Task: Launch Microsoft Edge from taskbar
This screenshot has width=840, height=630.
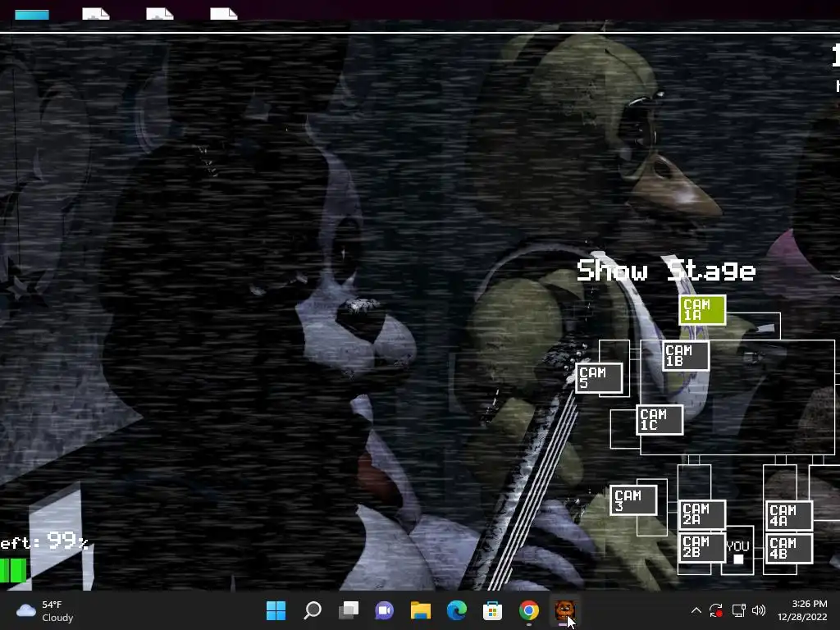Action: point(456,610)
